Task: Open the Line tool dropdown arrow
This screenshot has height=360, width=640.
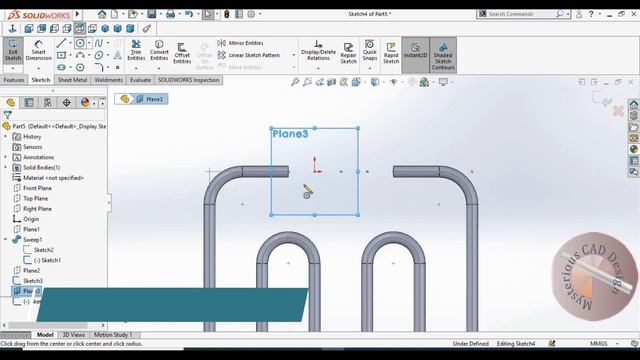Action: pos(70,43)
